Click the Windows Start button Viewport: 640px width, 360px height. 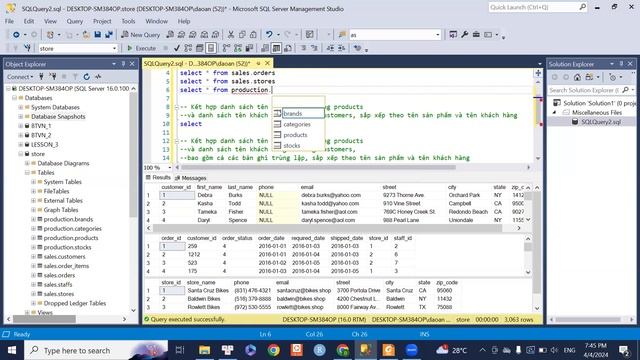[x=12, y=350]
